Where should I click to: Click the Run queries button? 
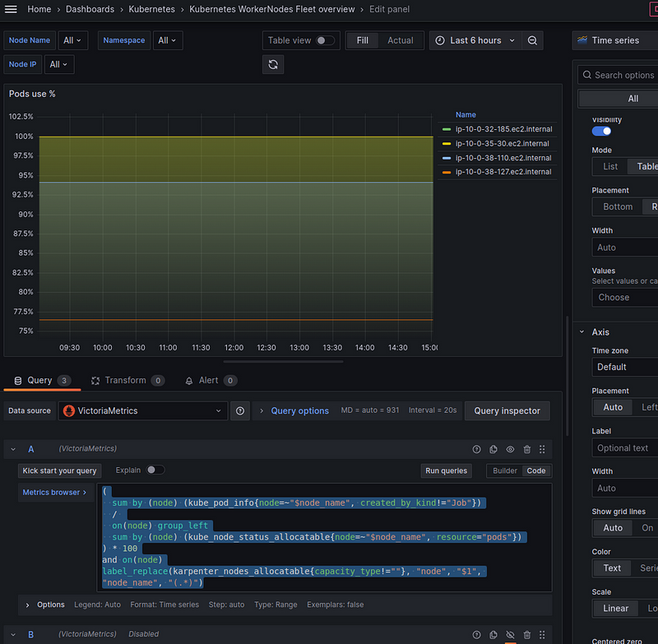pos(447,470)
